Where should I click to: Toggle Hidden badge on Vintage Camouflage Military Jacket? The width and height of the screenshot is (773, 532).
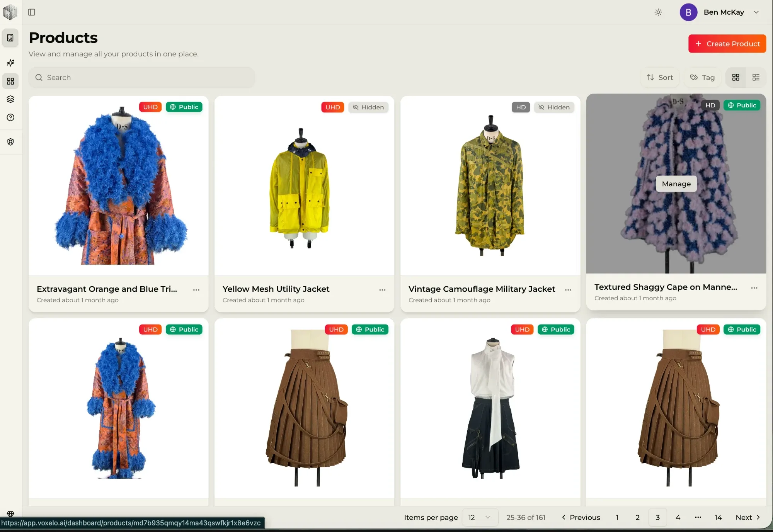554,107
